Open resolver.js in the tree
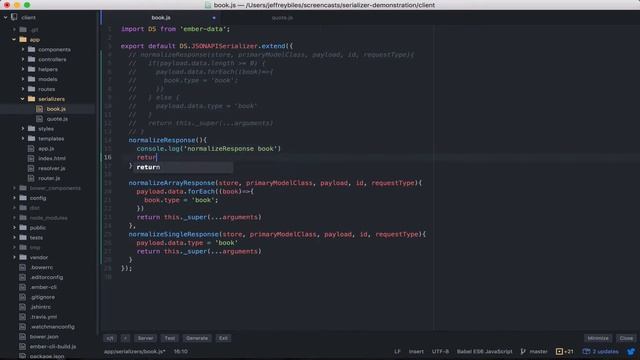 pyautogui.click(x=52, y=168)
